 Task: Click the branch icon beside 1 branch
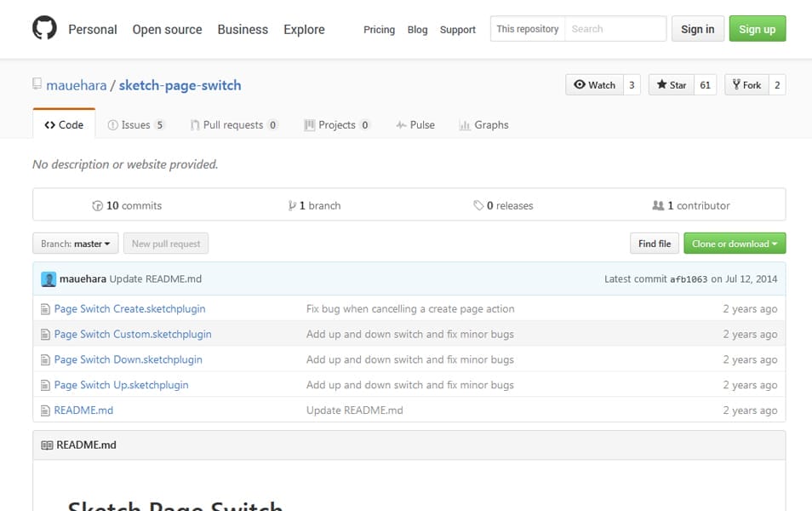(x=292, y=206)
